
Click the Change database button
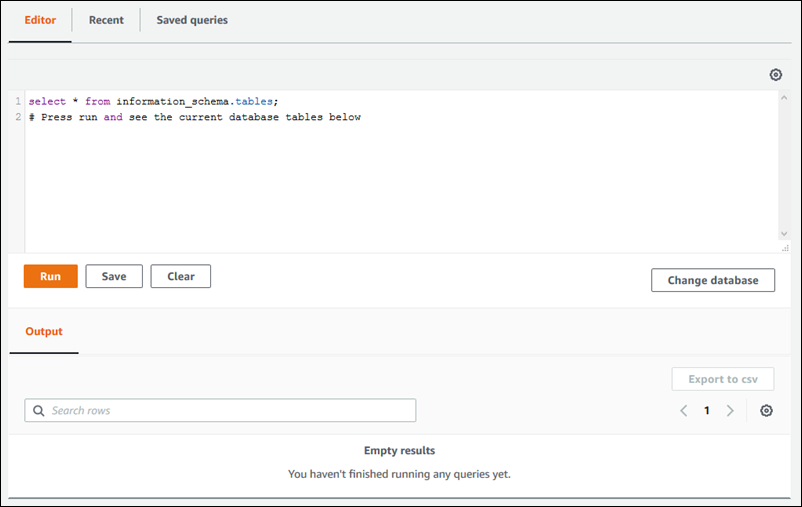[713, 280]
